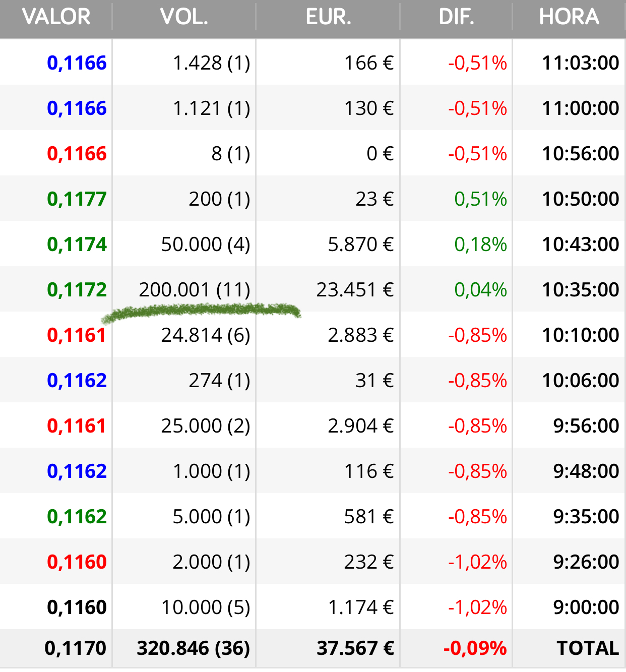Click the -0,09% total difference
626x672 pixels.
(475, 648)
